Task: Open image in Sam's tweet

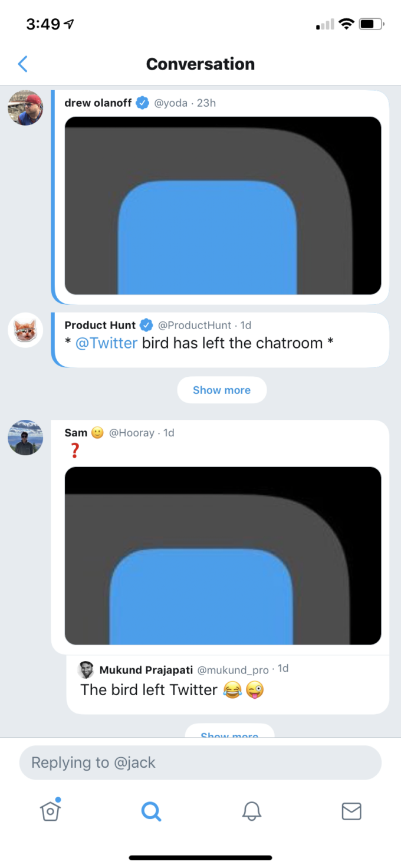Action: 223,555
